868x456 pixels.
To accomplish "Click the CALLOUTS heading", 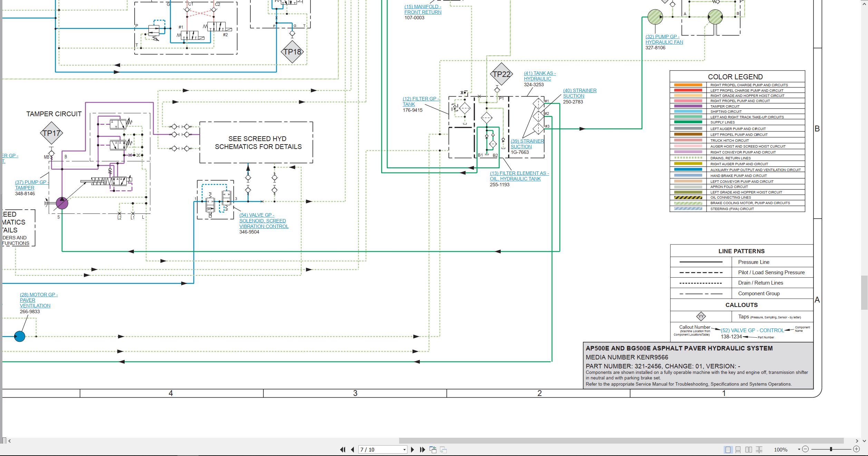I will click(741, 305).
